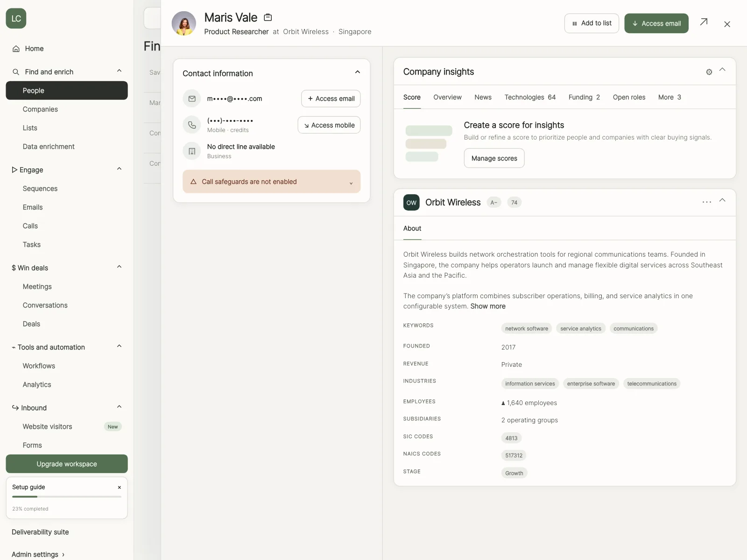This screenshot has width=747, height=560.
Task: Click Access email in Contact information
Action: [331, 98]
